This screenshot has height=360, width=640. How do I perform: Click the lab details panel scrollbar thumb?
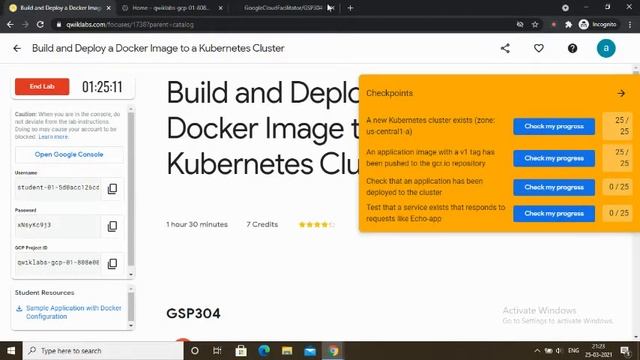(x=131, y=190)
